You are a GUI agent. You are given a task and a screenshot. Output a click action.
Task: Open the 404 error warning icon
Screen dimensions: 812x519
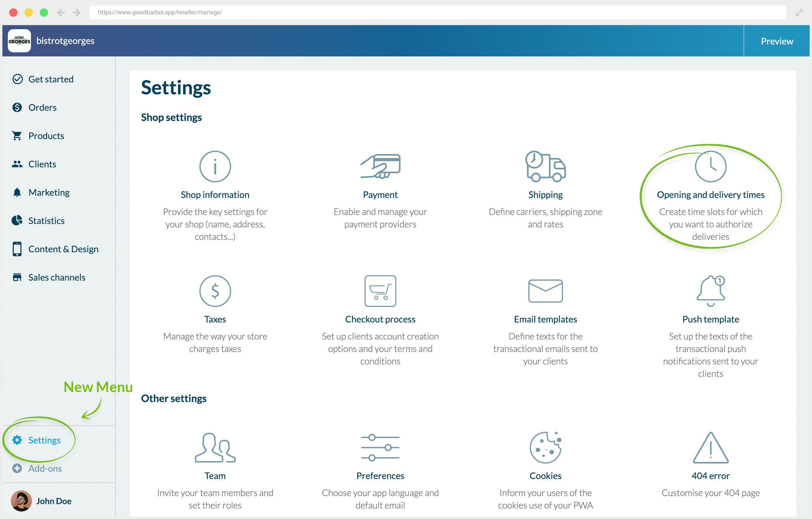(x=710, y=447)
